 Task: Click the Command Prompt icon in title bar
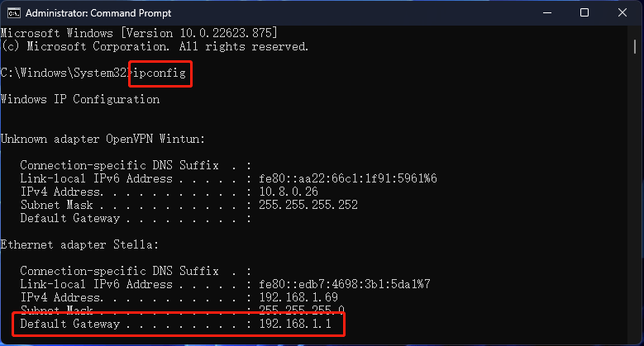(x=14, y=13)
